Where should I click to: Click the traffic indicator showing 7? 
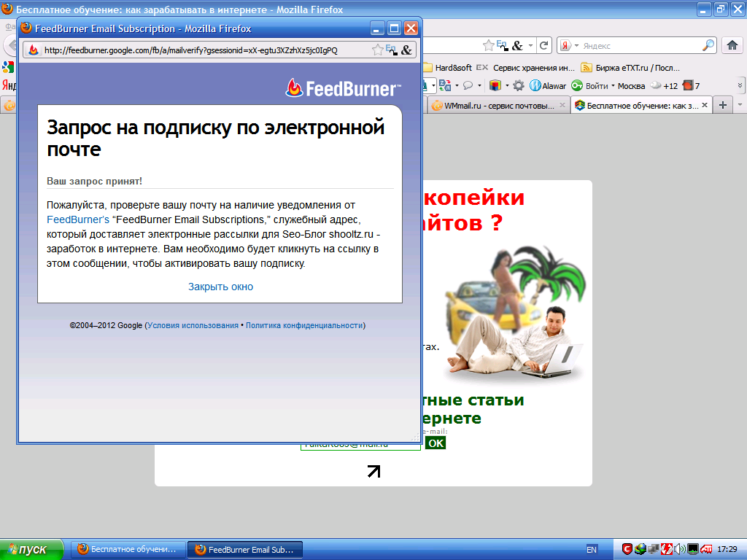point(692,86)
